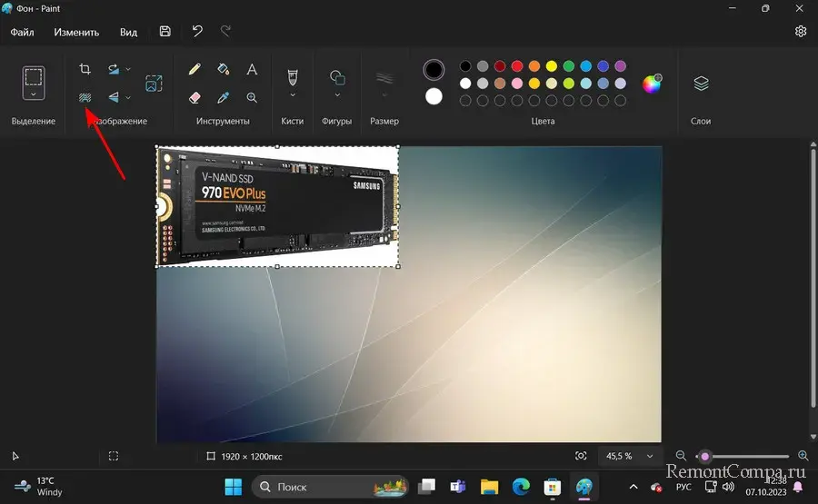Select the Text tool
Image resolution: width=818 pixels, height=504 pixels.
(x=252, y=69)
